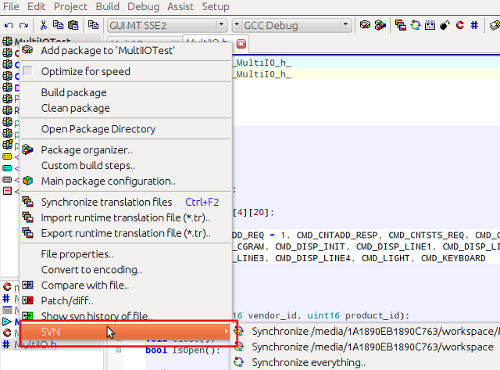Click the Package organizer toolbar icon
The image size is (500, 370).
click(380, 25)
